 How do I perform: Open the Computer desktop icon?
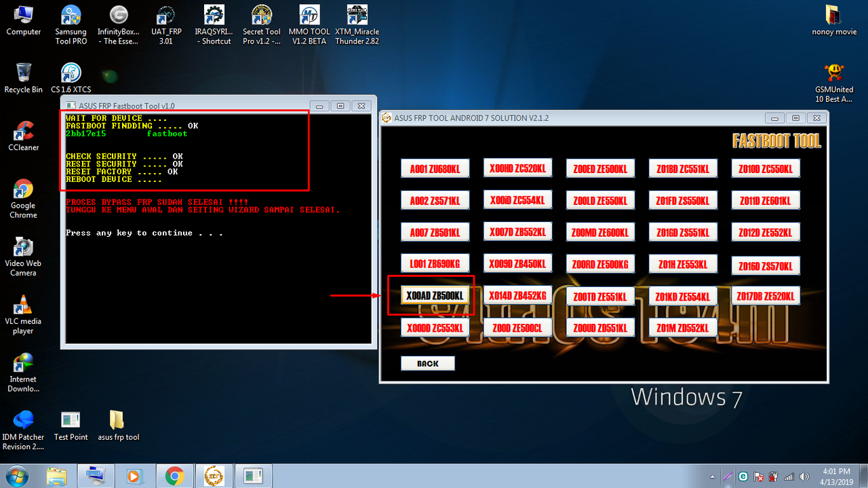point(23,20)
